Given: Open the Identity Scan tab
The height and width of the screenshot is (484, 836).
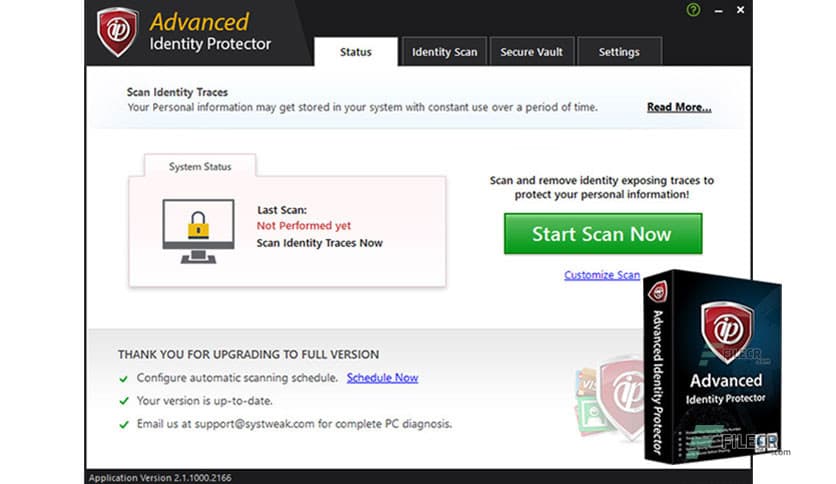Looking at the screenshot, I should (444, 52).
